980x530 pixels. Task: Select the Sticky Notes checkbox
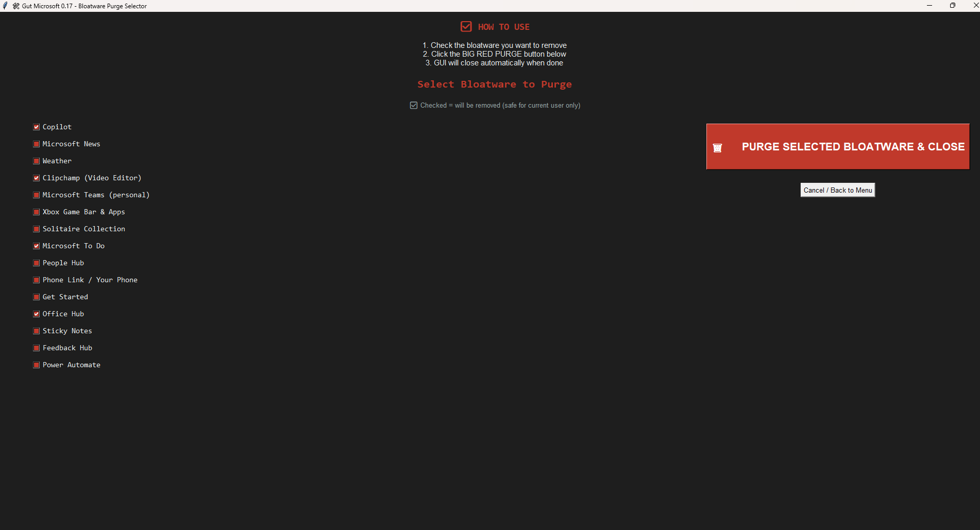pyautogui.click(x=37, y=331)
